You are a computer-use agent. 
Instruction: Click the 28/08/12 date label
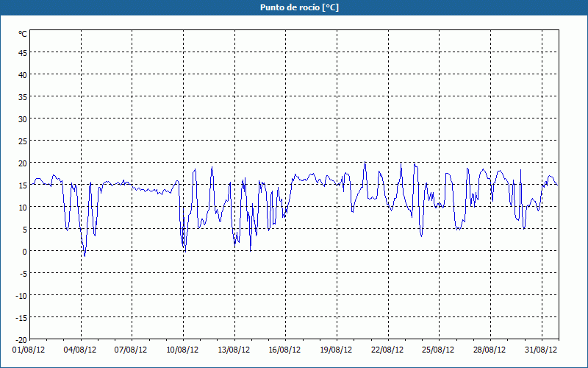tap(490, 350)
